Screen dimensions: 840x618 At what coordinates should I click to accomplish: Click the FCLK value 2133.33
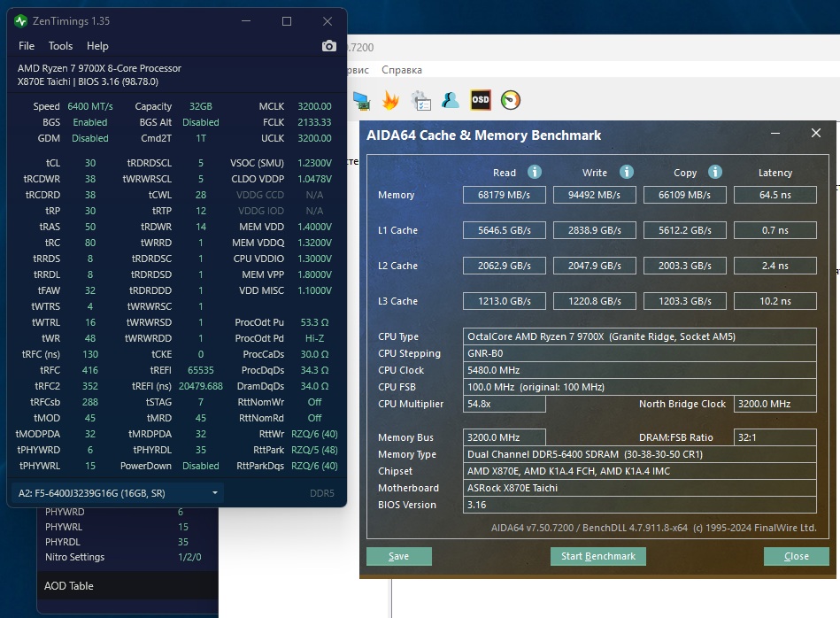click(314, 123)
